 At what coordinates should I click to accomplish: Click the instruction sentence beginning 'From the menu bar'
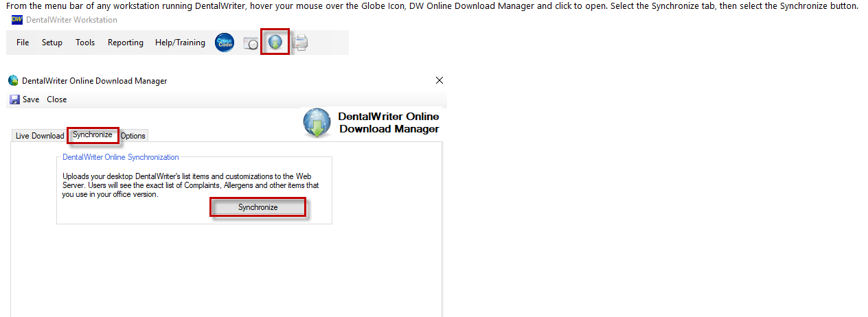point(433,5)
